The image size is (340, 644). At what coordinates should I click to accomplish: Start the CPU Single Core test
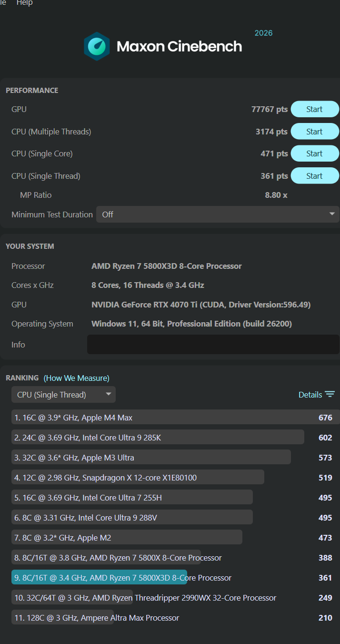(x=315, y=153)
